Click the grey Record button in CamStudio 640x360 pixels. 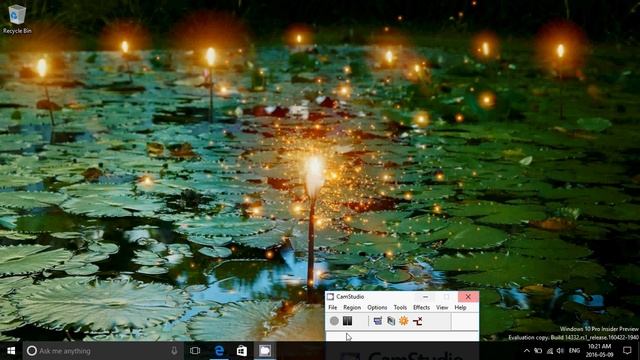[334, 321]
